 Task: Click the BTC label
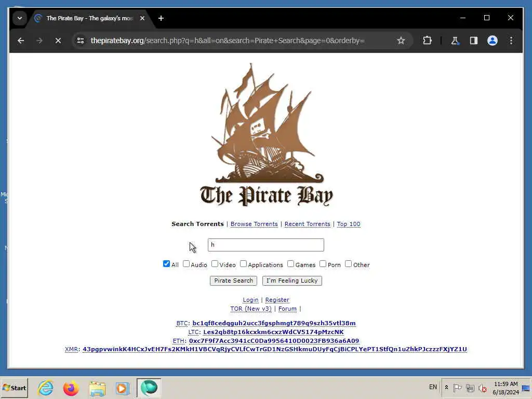pos(182,323)
